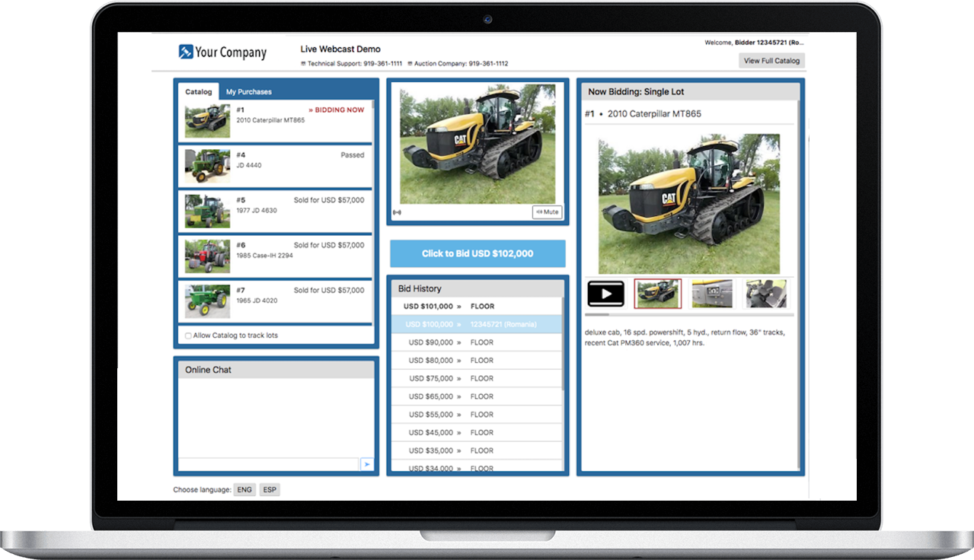Select the USD $55,000 FLOOR bid row
This screenshot has height=560, width=974.
pyautogui.click(x=477, y=415)
